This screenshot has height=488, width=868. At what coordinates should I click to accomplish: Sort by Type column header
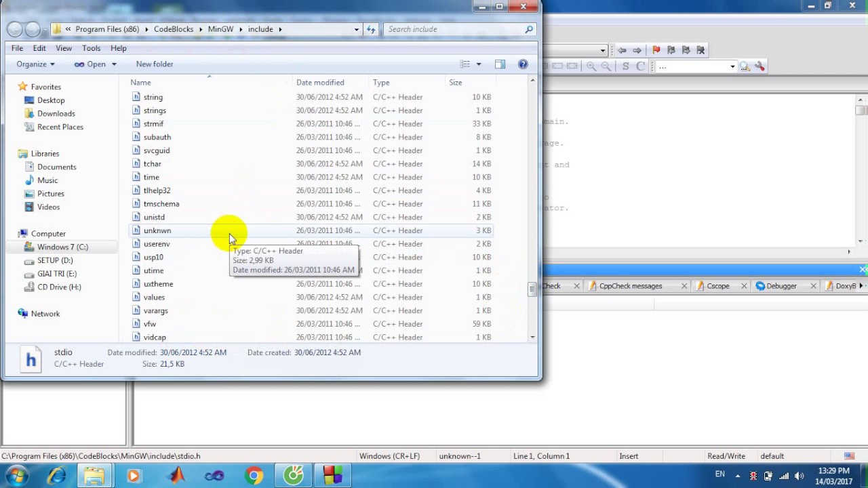coord(406,83)
